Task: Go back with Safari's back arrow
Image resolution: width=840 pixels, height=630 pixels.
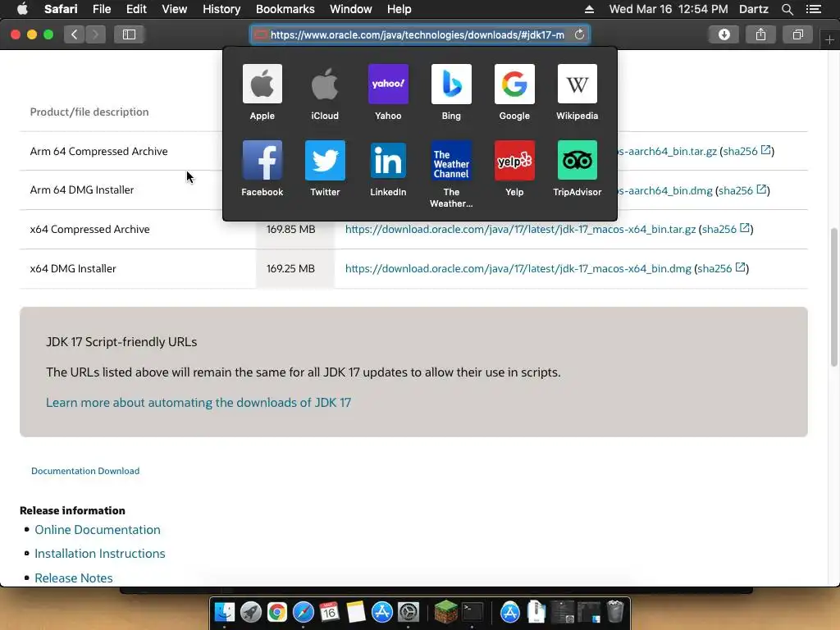Action: click(x=74, y=34)
